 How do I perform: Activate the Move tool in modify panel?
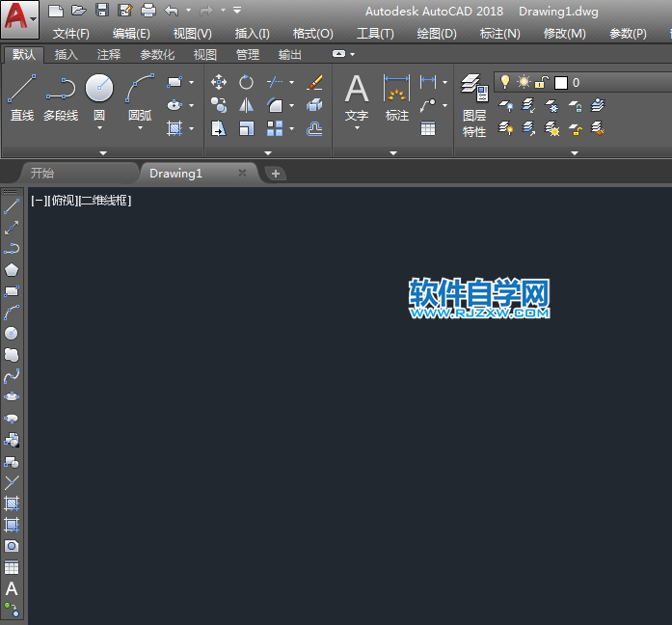219,83
